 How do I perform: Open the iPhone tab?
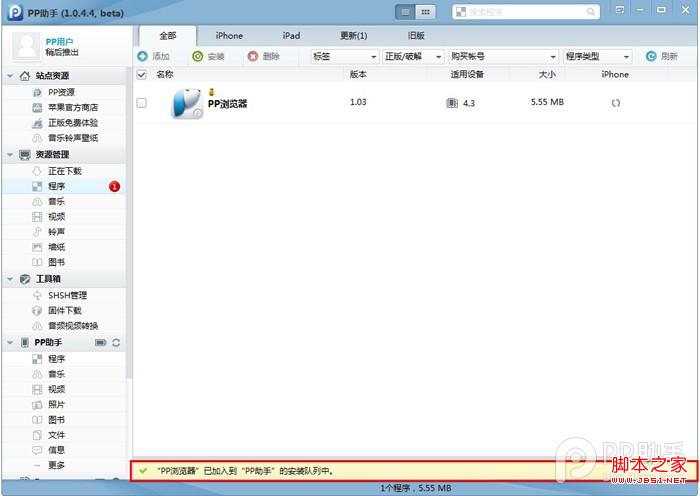(x=229, y=36)
